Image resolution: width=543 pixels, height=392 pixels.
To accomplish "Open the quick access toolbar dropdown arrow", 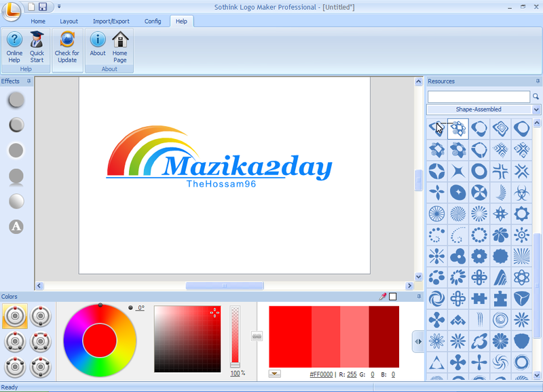I will coord(59,7).
